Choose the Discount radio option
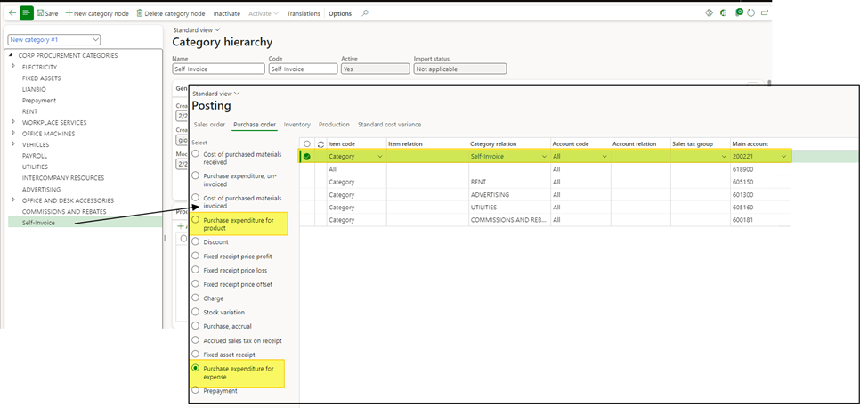 (x=196, y=242)
